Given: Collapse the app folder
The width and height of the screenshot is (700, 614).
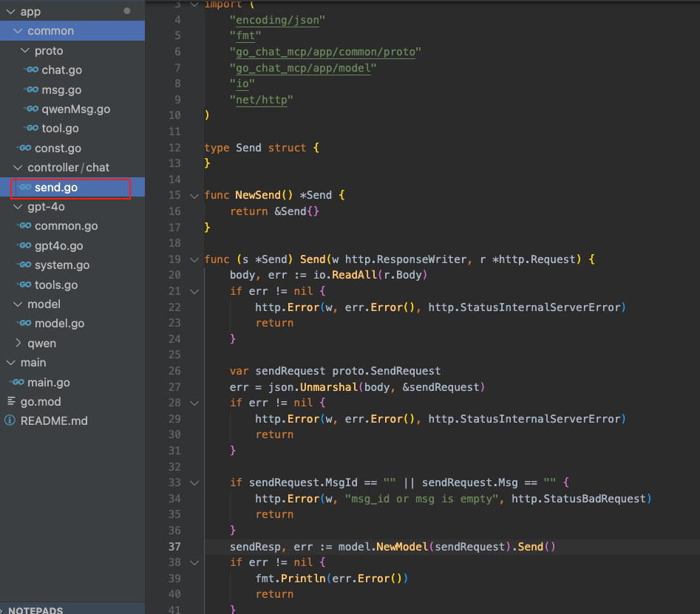Looking at the screenshot, I should 10,12.
